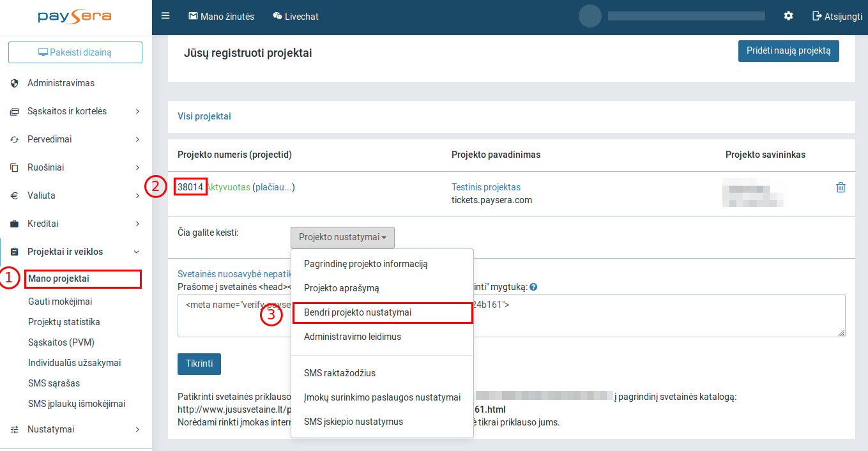Click the help question mark icon
Image resolution: width=868 pixels, height=451 pixels.
pyautogui.click(x=533, y=287)
